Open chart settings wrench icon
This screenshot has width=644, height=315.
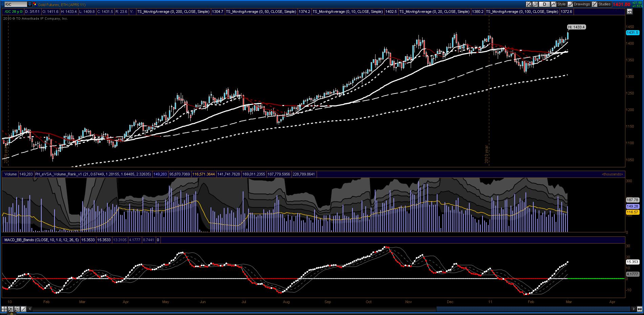[535, 4]
